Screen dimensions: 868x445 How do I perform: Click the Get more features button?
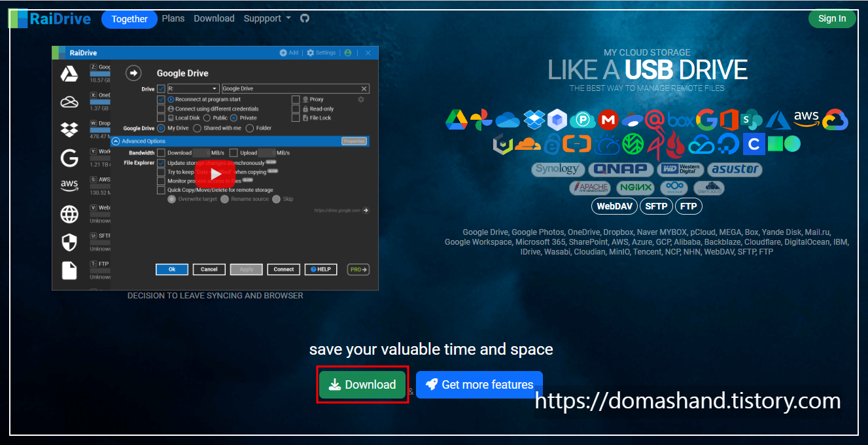(x=479, y=385)
